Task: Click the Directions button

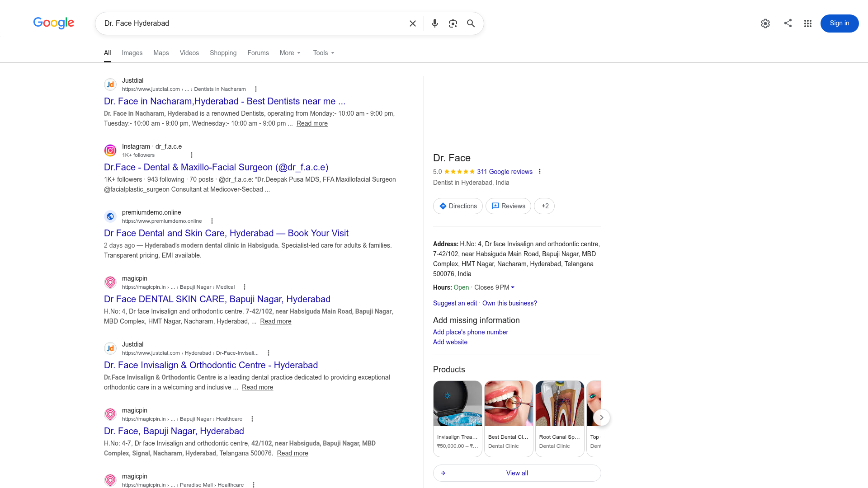Action: point(458,206)
